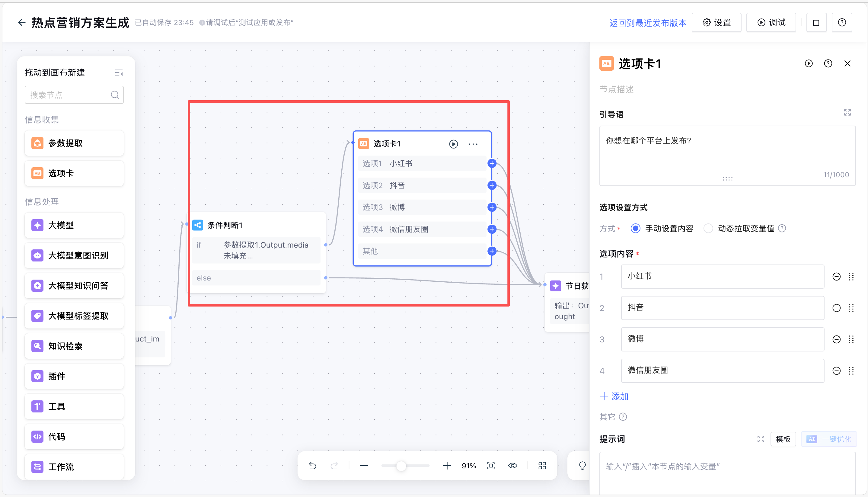Expand the 提示词 editor to fullscreen

pos(761,439)
